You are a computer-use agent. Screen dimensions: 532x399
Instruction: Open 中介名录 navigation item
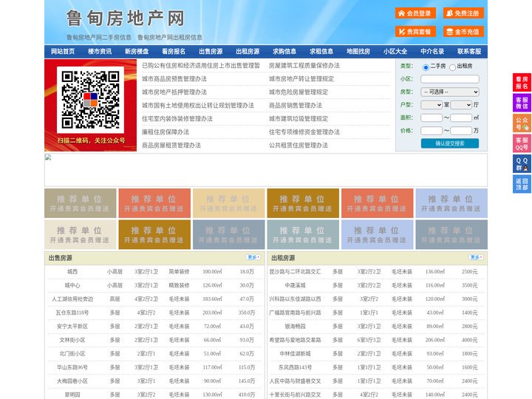[x=432, y=52]
